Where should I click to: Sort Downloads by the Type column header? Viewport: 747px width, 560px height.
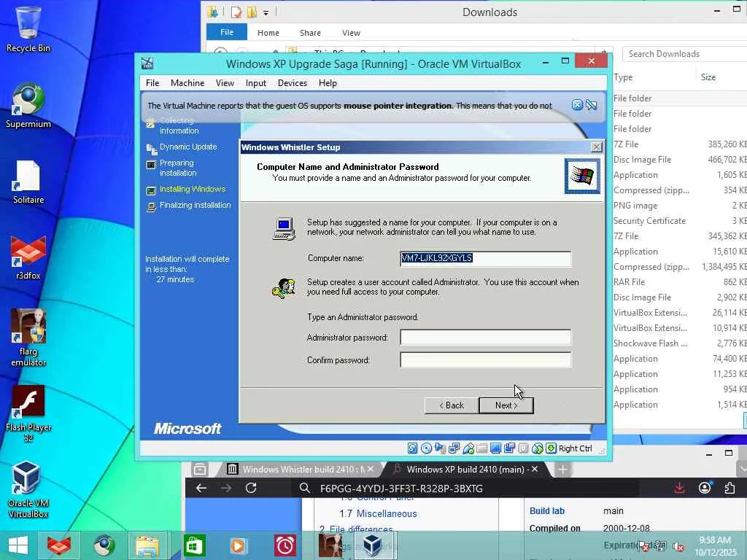point(623,77)
